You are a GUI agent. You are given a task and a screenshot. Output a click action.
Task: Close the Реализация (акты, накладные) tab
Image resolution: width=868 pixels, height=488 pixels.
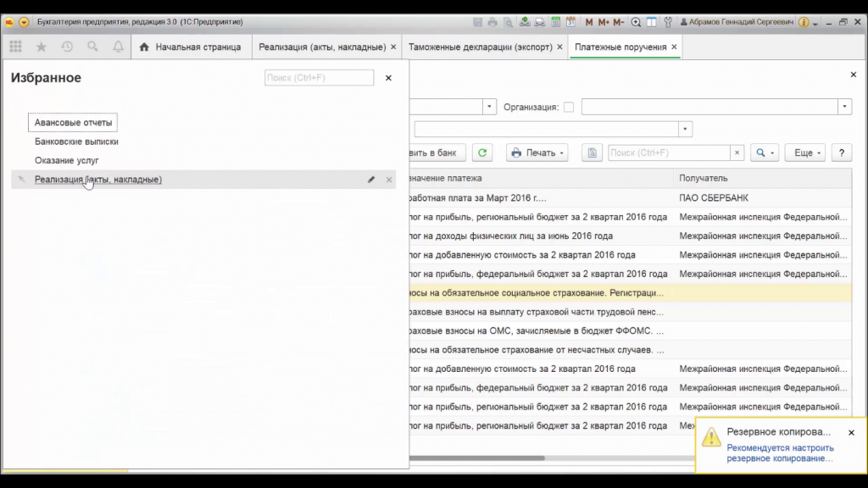393,47
